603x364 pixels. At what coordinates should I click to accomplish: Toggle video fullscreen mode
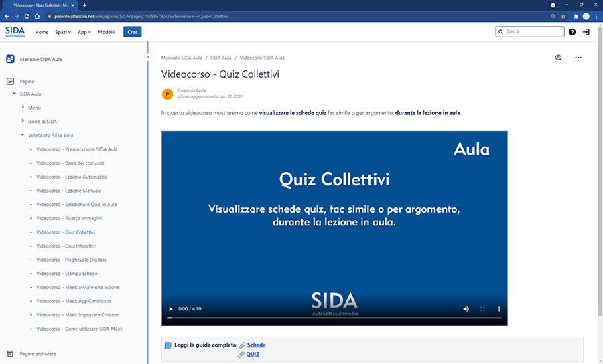[x=482, y=309]
